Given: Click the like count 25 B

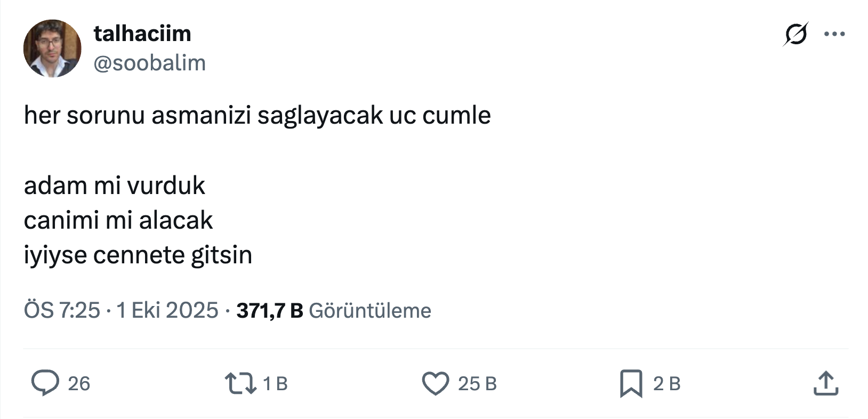Looking at the screenshot, I should click(477, 384).
